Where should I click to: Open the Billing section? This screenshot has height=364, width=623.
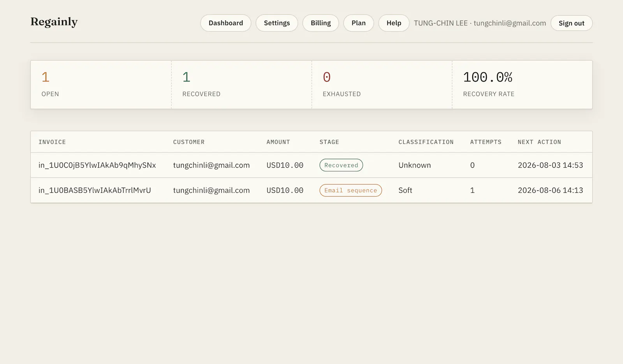click(x=320, y=23)
